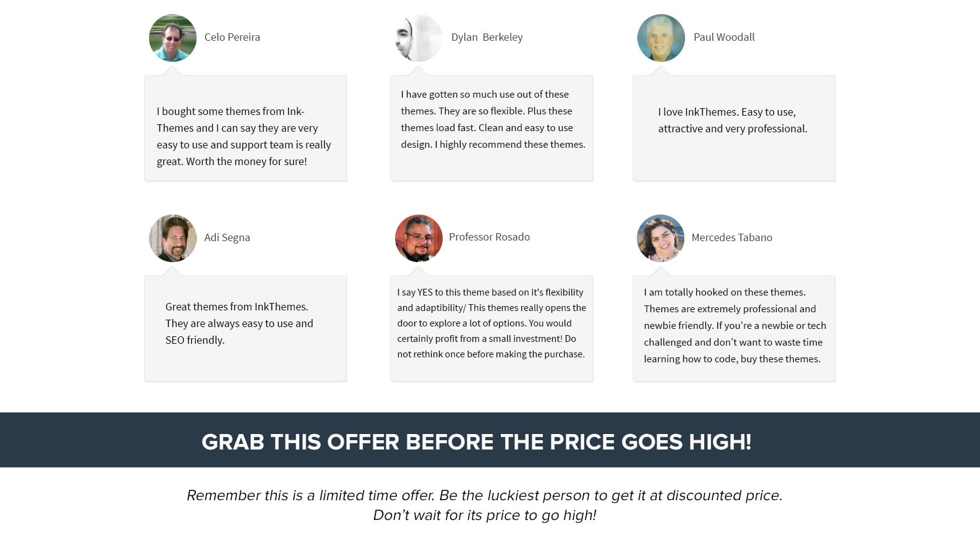The height and width of the screenshot is (541, 980).
Task: Click the avatar beside Celo Pereira's name
Action: (x=173, y=38)
